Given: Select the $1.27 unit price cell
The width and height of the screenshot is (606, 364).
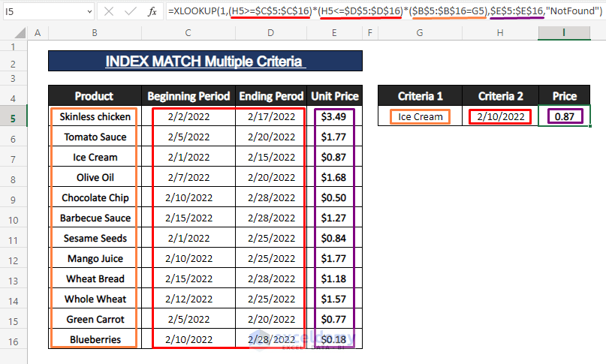Looking at the screenshot, I should click(335, 218).
